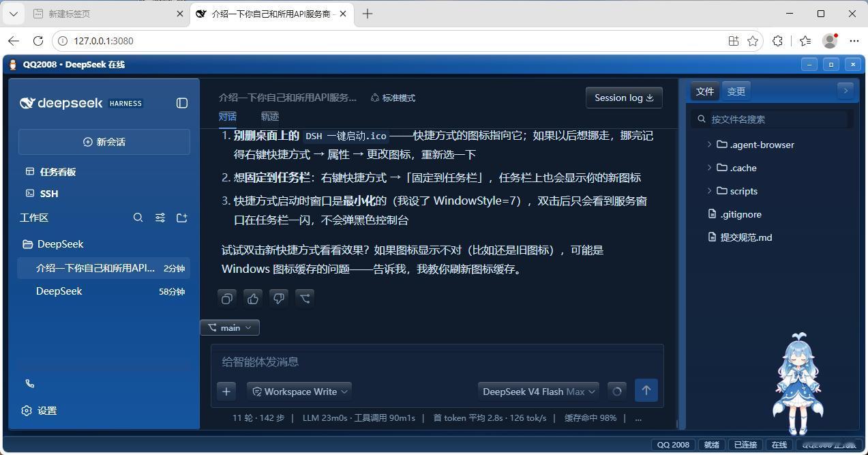Download the Session log

[624, 98]
